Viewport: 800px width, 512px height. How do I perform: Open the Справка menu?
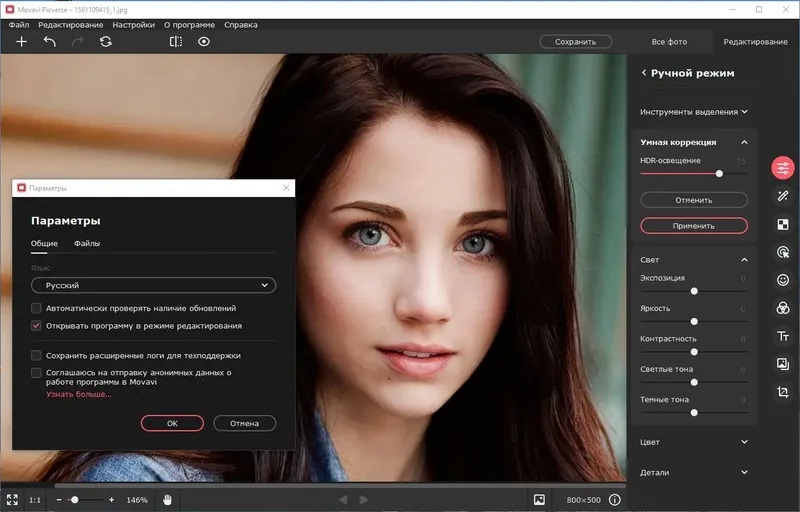[x=241, y=25]
